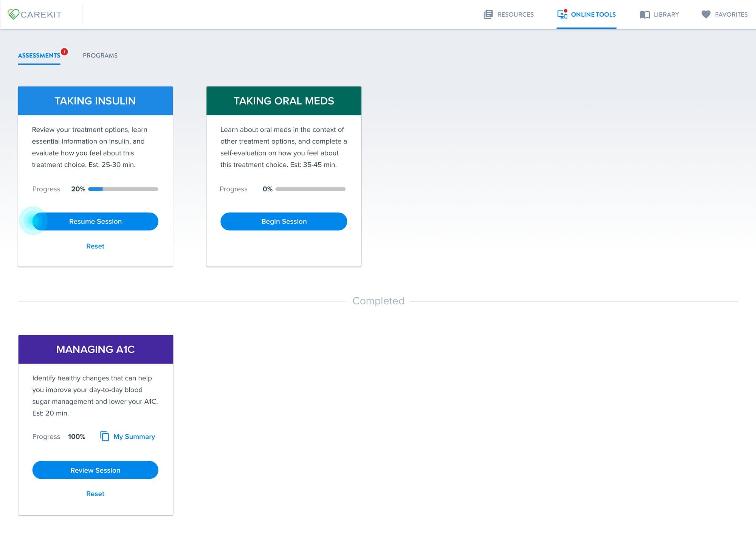756x551 pixels.
Task: Click the Taking Insulin progress bar
Action: [123, 189]
